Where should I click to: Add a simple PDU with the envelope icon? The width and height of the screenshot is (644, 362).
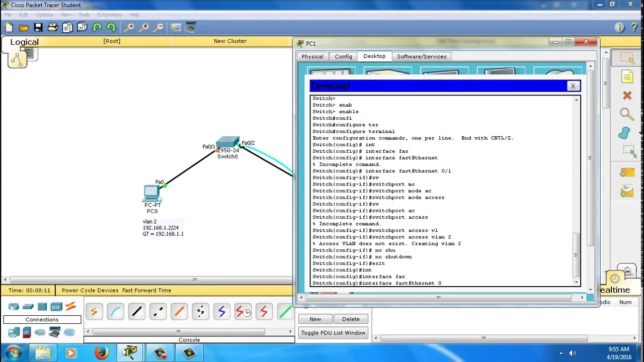627,173
